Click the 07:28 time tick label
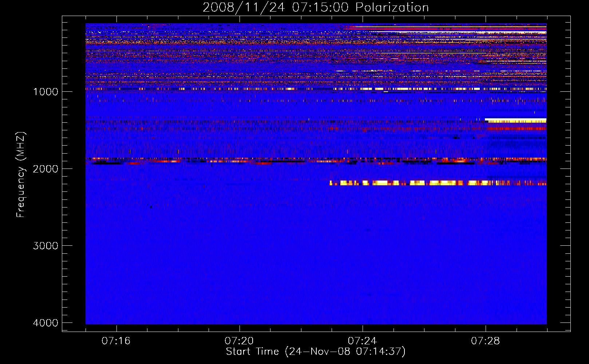This screenshot has width=589, height=364. (485, 341)
